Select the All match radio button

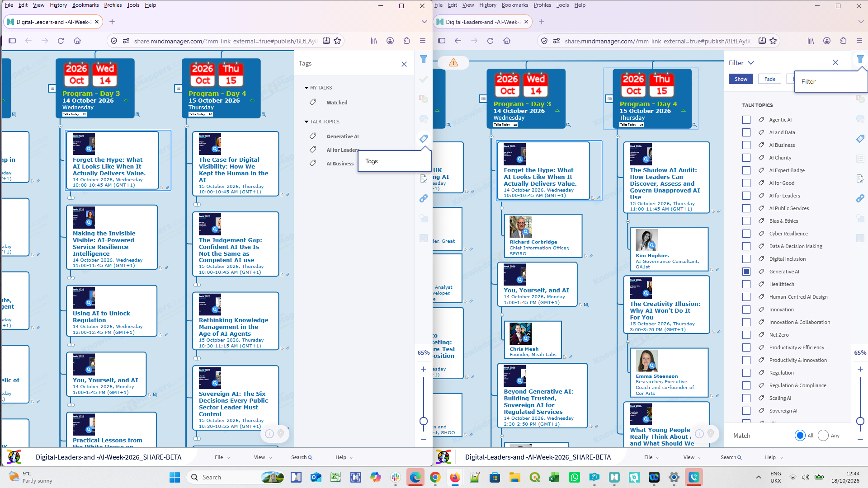[800, 436]
